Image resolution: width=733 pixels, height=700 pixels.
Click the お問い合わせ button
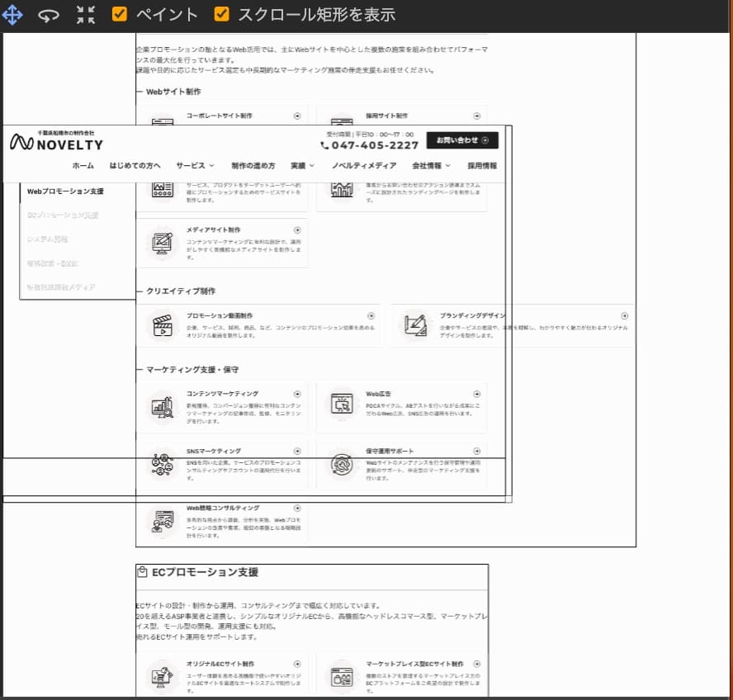[462, 140]
